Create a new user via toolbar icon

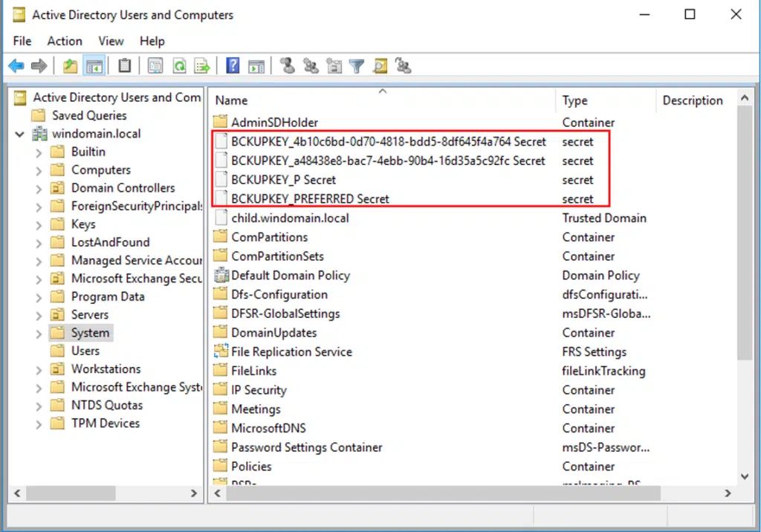(x=288, y=65)
